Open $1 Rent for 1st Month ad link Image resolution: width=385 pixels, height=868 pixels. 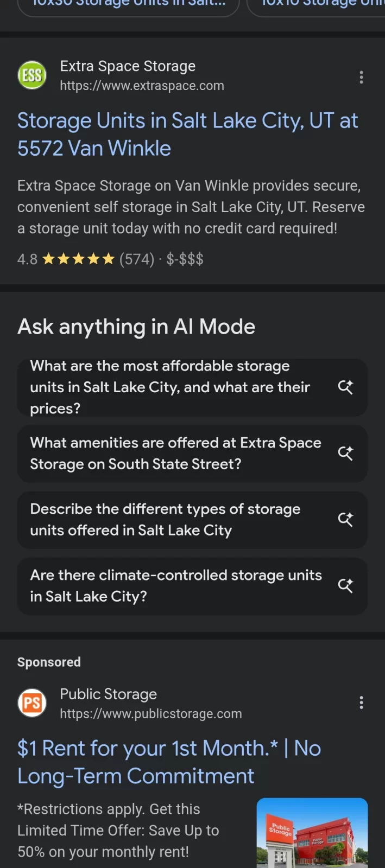[169, 762]
